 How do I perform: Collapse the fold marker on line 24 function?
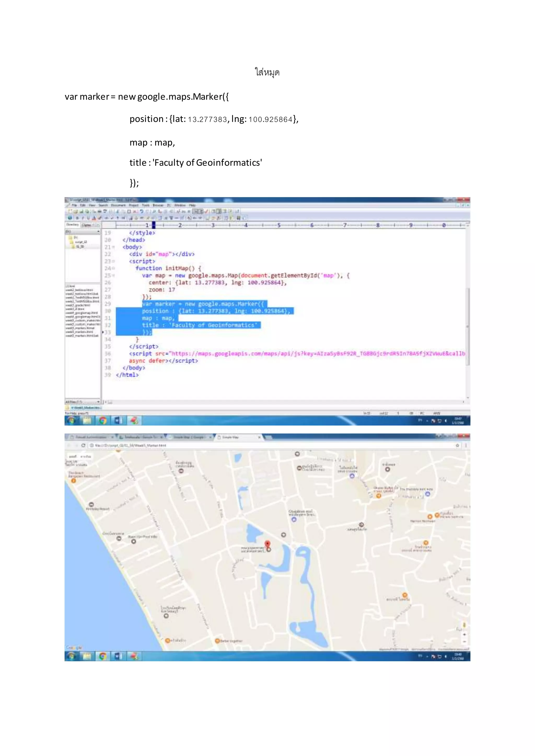[113, 268]
